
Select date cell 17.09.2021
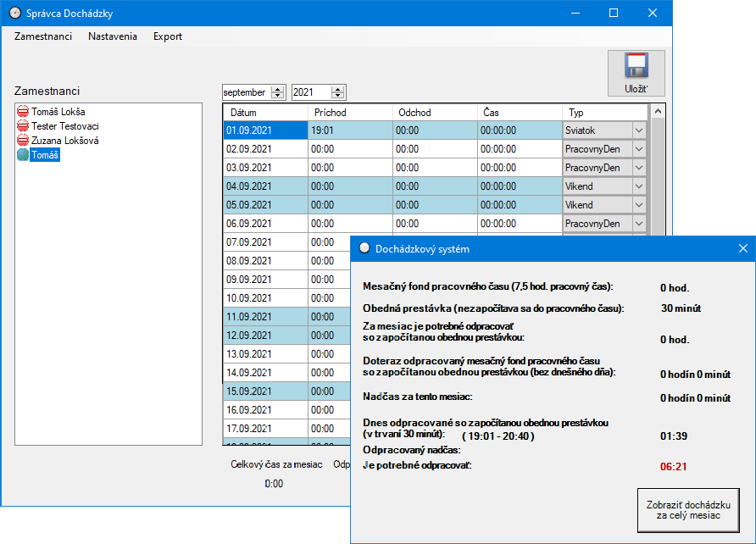pos(265,429)
